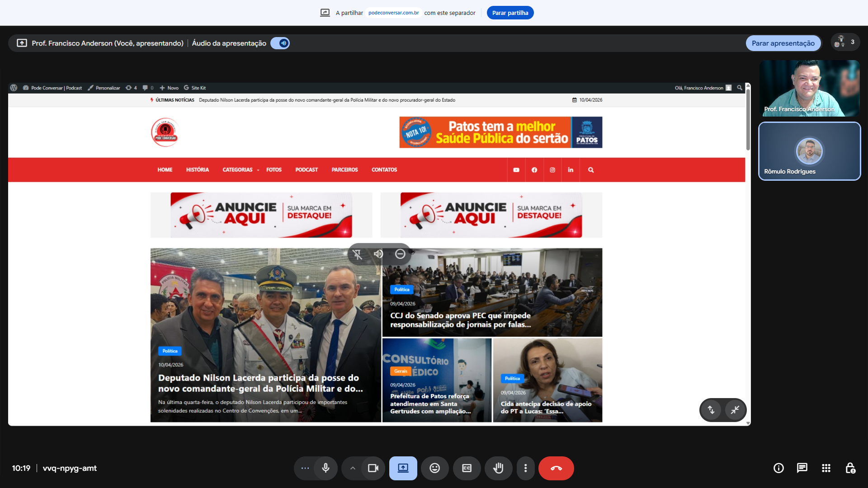
Task: Open chat with everyone panel
Action: point(802,468)
